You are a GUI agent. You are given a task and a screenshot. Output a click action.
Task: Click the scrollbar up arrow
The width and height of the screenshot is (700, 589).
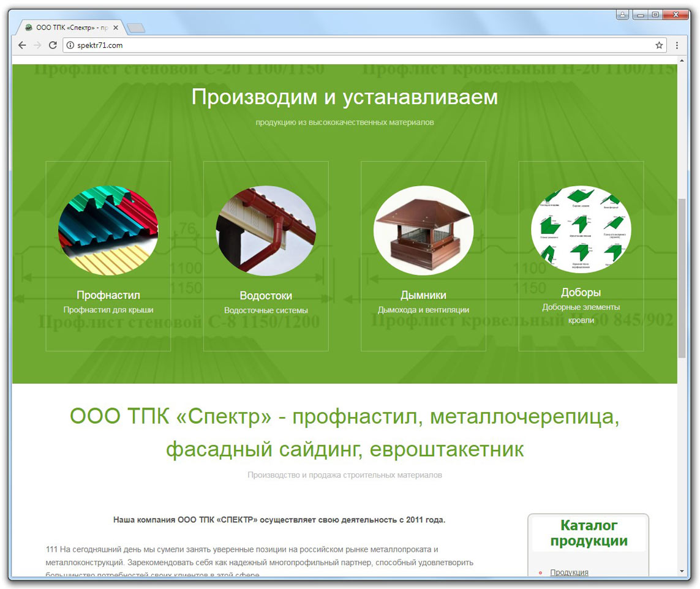[x=682, y=60]
